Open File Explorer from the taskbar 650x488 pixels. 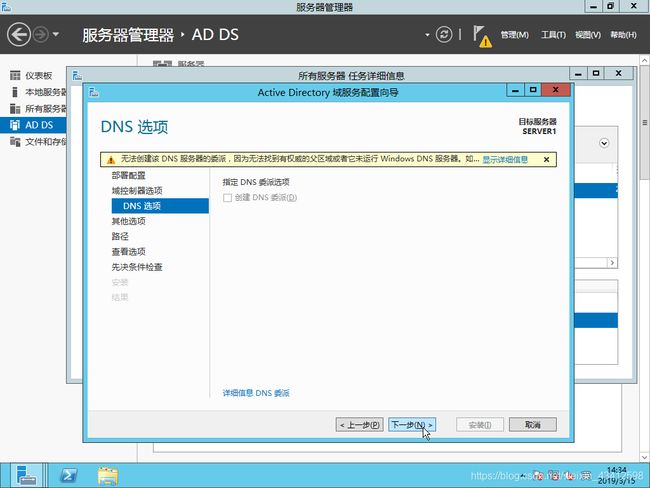click(108, 476)
